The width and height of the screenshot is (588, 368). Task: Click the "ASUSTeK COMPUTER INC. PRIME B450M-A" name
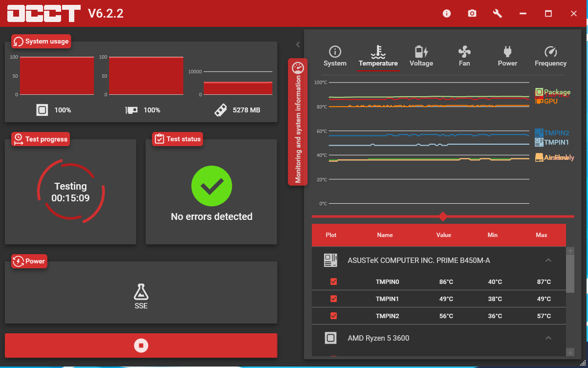(x=419, y=260)
